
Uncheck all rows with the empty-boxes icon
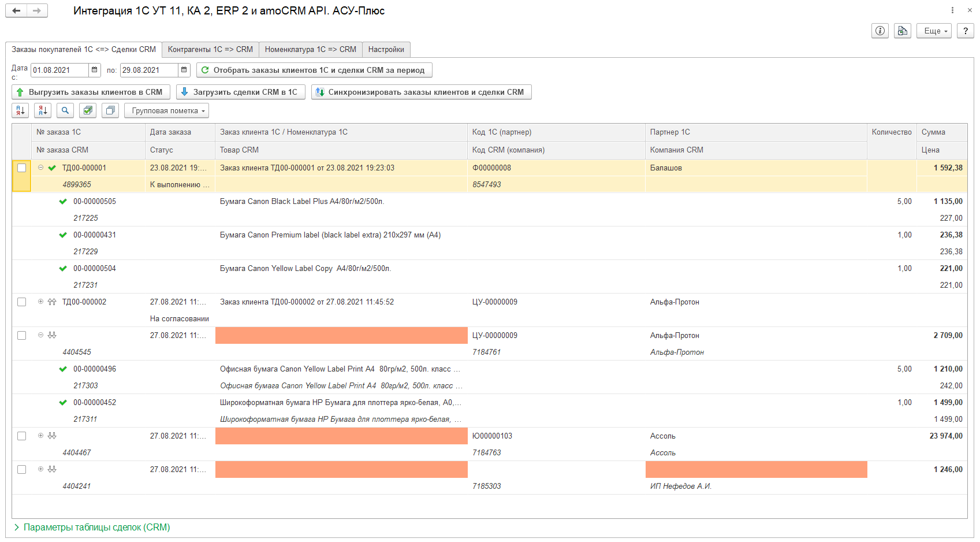pos(110,110)
